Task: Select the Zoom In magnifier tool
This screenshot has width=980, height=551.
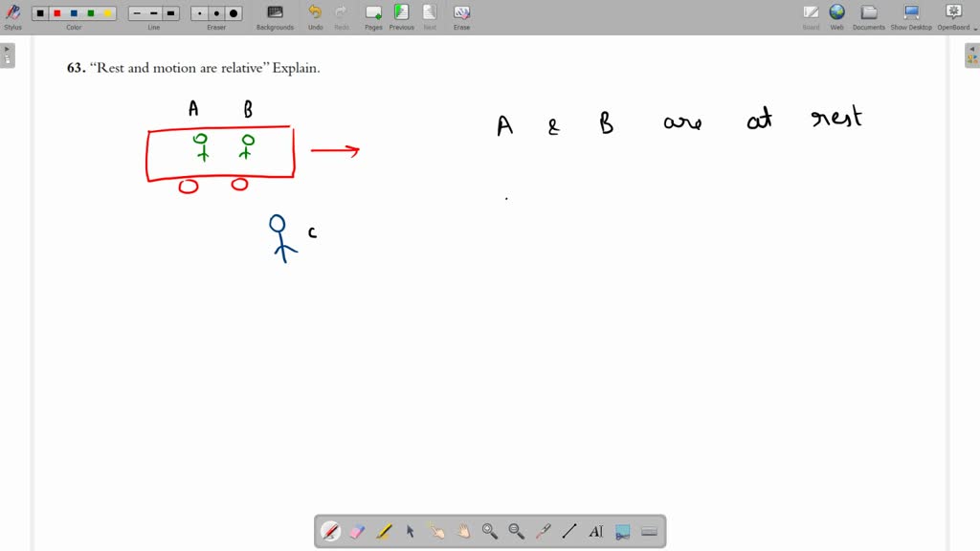Action: [490, 531]
